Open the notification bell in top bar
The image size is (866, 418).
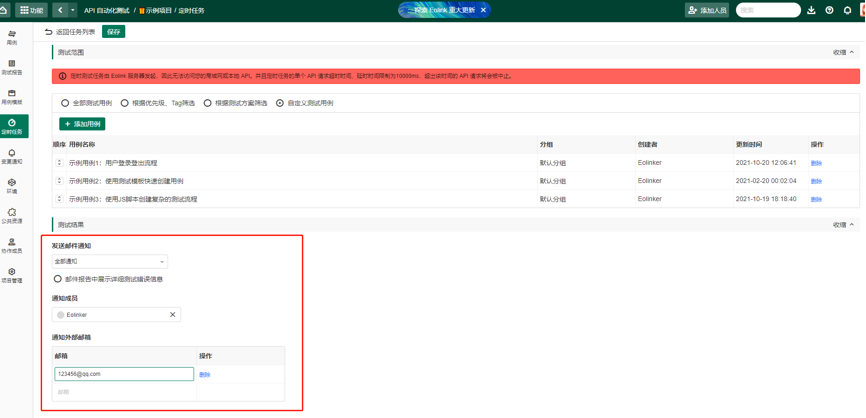point(847,10)
